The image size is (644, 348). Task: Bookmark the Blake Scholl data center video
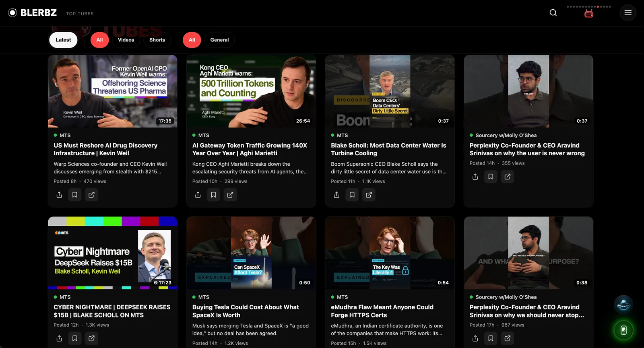coord(352,195)
